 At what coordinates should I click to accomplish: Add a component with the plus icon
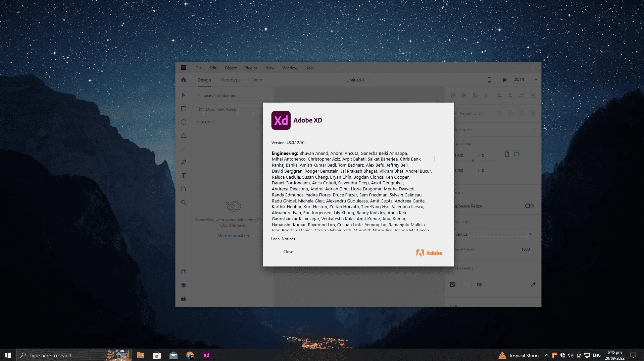click(534, 130)
